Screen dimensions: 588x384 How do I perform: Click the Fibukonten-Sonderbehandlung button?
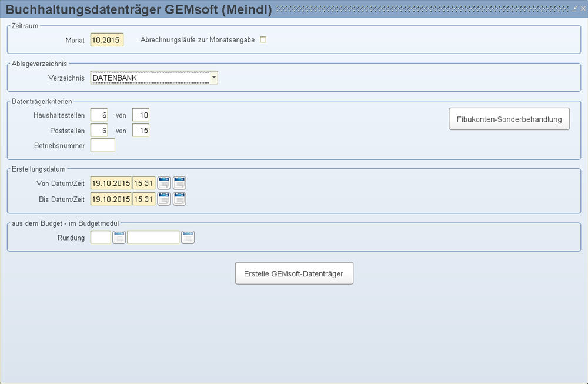point(509,119)
